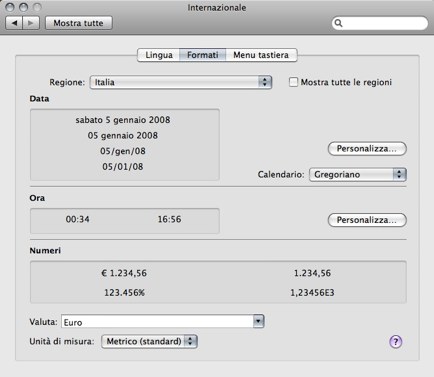Go forward with the right arrow button
This screenshot has width=434, height=377.
click(31, 23)
